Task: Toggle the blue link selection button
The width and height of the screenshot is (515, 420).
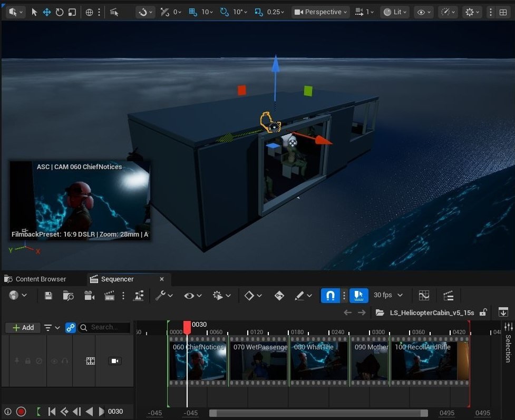Action: click(x=70, y=327)
